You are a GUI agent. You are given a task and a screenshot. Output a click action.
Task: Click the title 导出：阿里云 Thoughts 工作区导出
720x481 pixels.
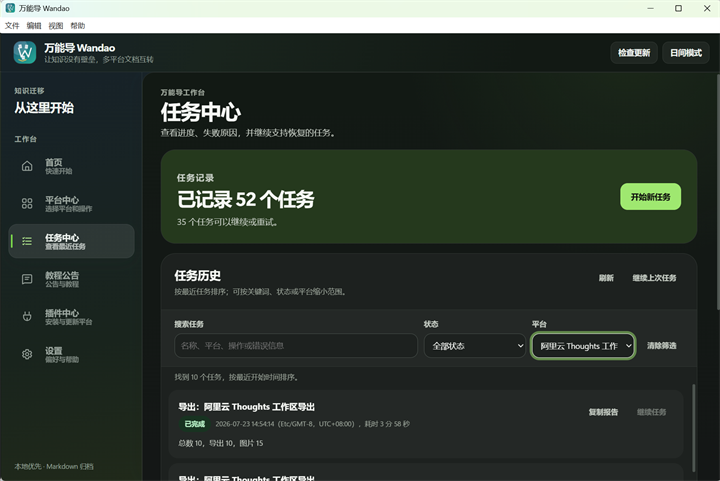(247, 407)
